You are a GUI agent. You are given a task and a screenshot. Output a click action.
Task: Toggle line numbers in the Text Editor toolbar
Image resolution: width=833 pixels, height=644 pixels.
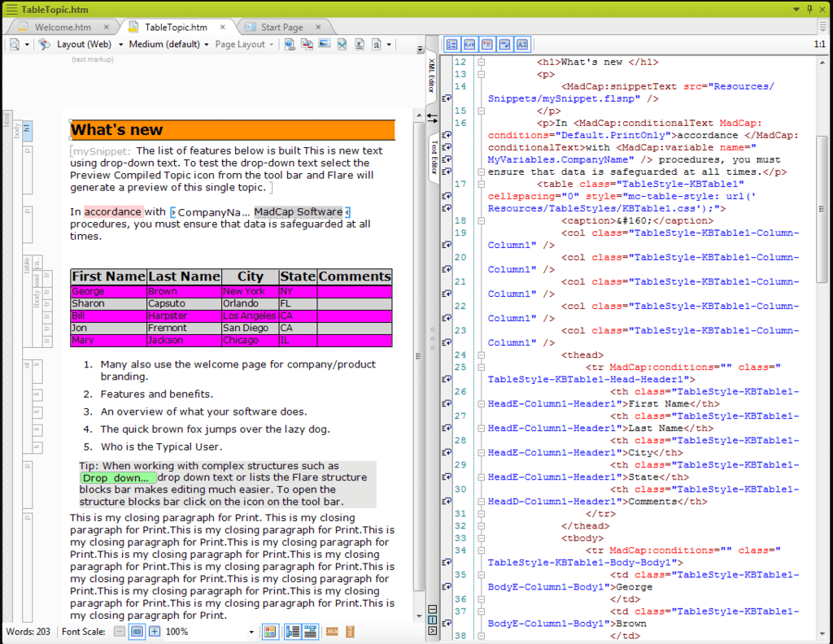tap(452, 45)
